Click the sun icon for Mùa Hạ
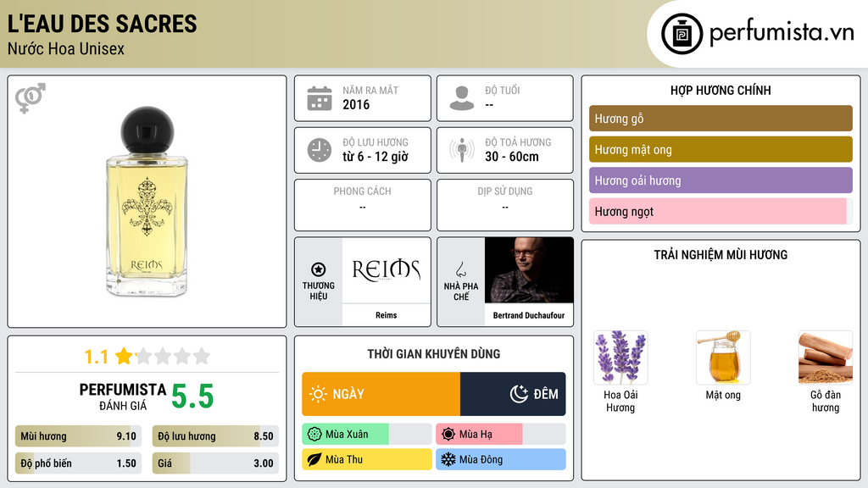868x488 pixels. coord(448,435)
